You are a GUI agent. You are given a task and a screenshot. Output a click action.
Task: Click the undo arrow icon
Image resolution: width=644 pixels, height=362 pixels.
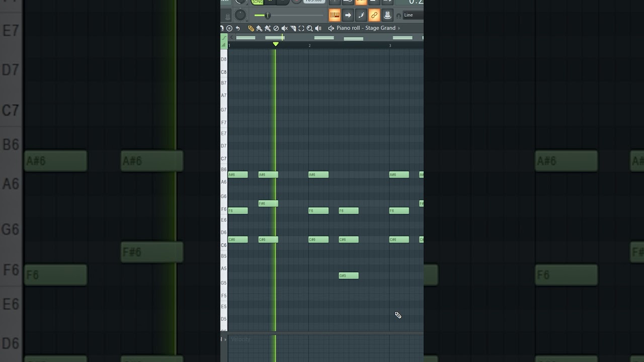pyautogui.click(x=238, y=29)
